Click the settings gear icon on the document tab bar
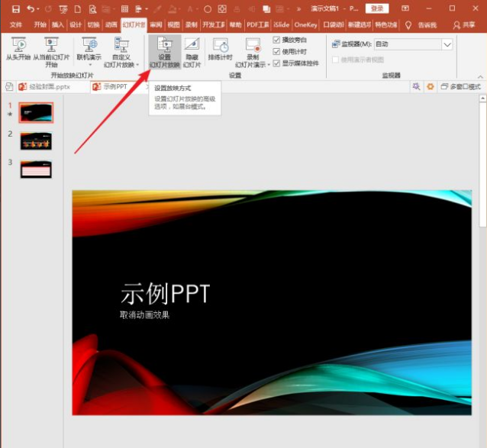The image size is (487, 448). 430,87
